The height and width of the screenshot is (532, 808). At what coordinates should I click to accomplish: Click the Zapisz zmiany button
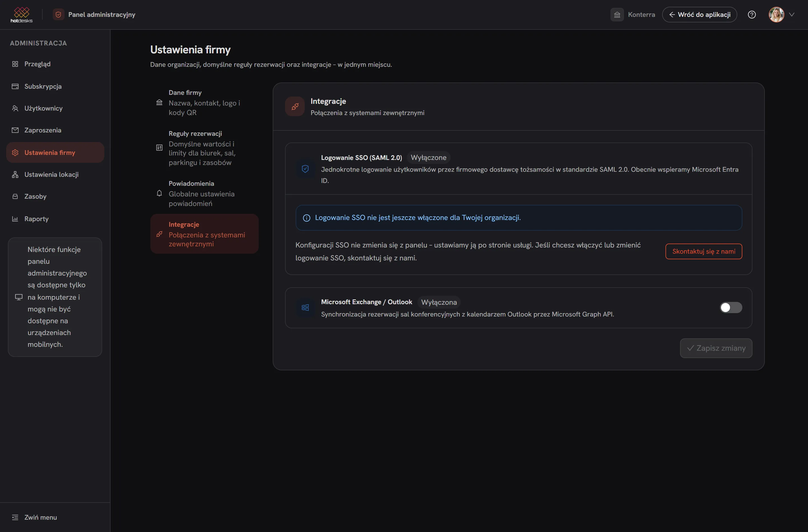point(716,348)
